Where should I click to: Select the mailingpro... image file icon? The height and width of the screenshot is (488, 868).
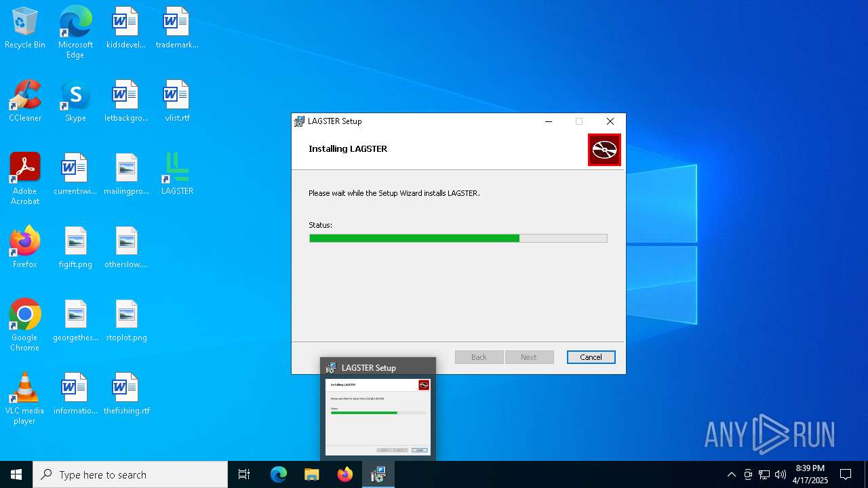pyautogui.click(x=125, y=174)
